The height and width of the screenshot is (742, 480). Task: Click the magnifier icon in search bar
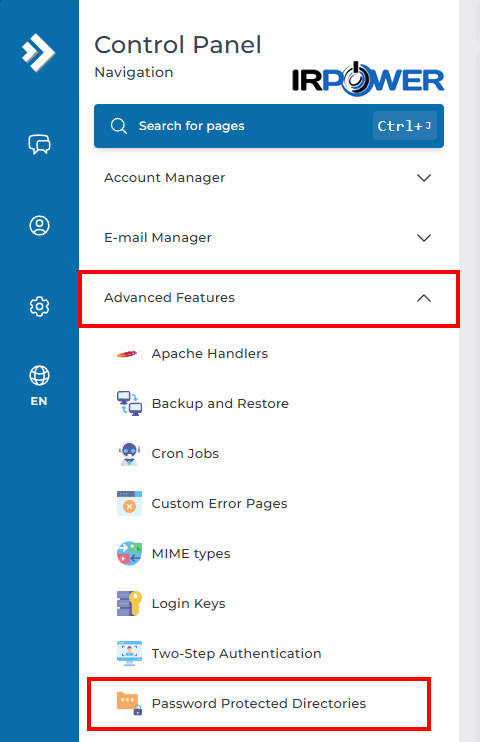pyautogui.click(x=118, y=126)
